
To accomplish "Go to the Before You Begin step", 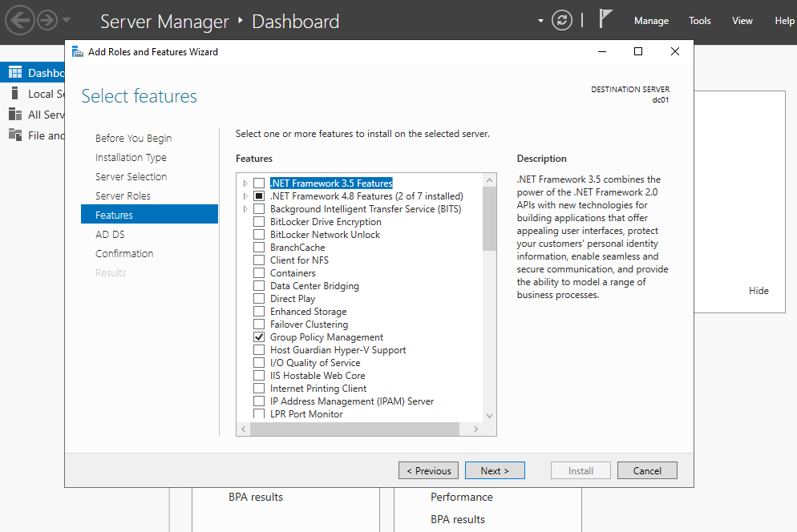I will tap(134, 139).
